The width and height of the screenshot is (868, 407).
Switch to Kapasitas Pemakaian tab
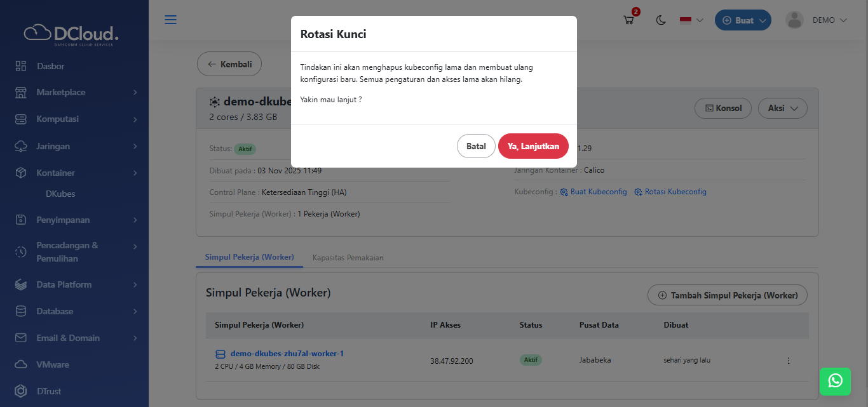(x=348, y=258)
